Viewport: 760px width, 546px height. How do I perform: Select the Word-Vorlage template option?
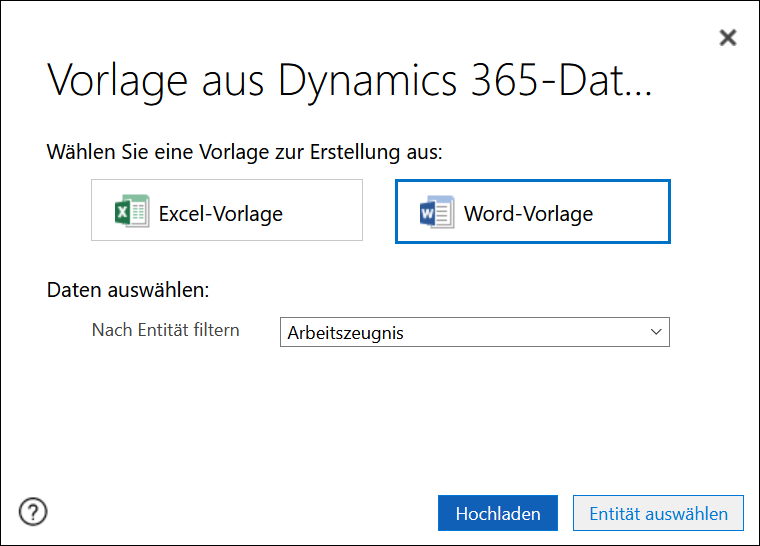pos(533,211)
